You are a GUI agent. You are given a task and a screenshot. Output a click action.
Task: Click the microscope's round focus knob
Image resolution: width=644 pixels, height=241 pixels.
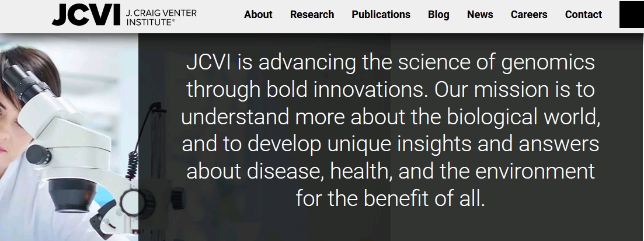click(x=38, y=155)
